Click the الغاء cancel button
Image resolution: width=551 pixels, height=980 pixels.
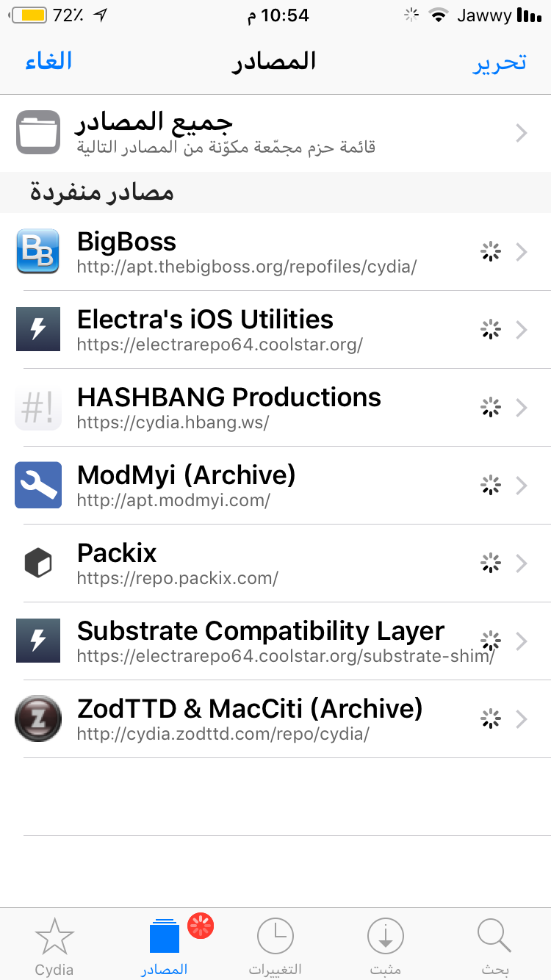49,60
